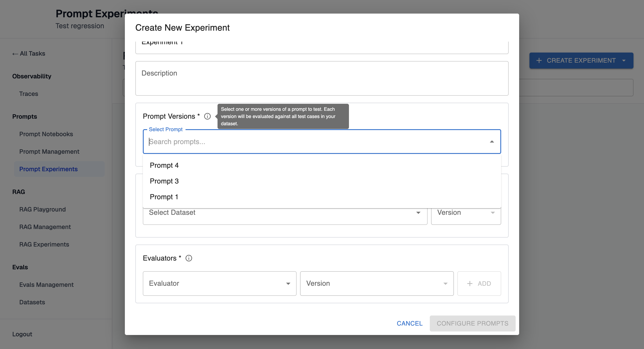
Task: Choose Prompt 3 option
Action: (x=164, y=181)
